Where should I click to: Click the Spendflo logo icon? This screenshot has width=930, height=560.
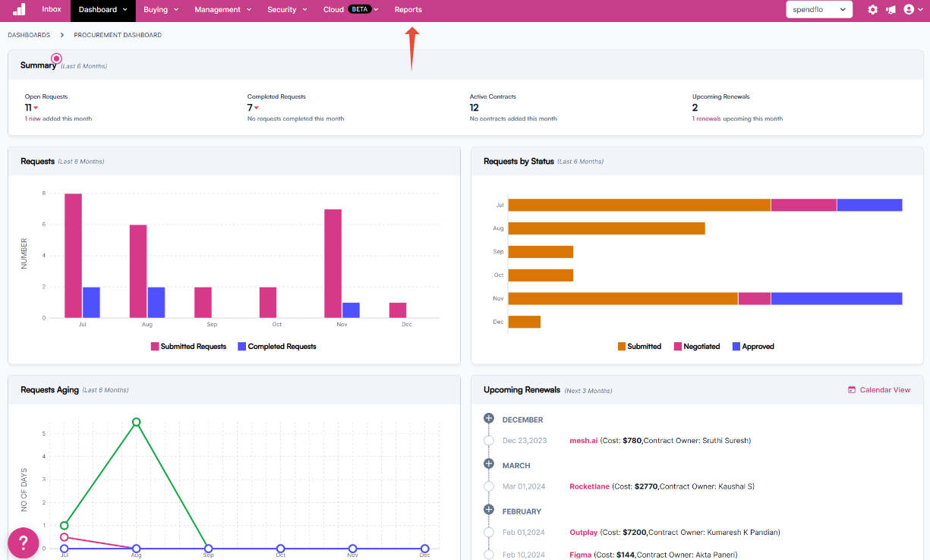click(19, 9)
